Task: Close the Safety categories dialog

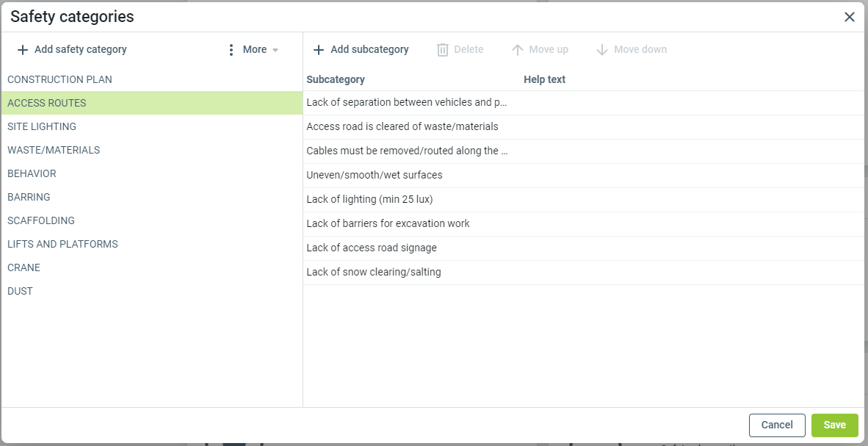Action: coord(850,17)
